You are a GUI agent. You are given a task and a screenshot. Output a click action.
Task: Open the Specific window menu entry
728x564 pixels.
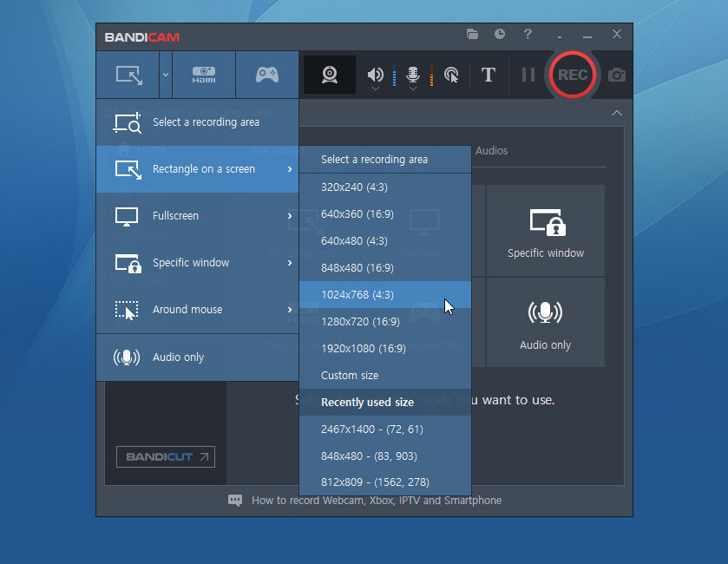click(197, 263)
